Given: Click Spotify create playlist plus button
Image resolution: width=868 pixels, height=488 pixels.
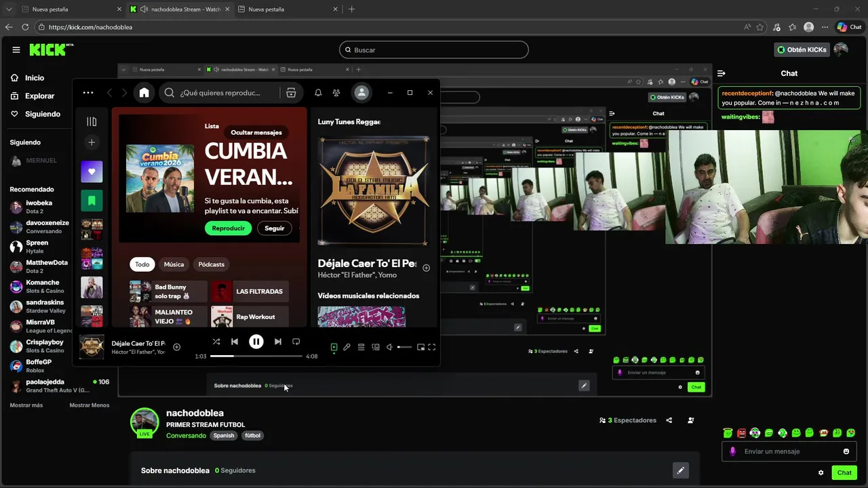Looking at the screenshot, I should 92,142.
